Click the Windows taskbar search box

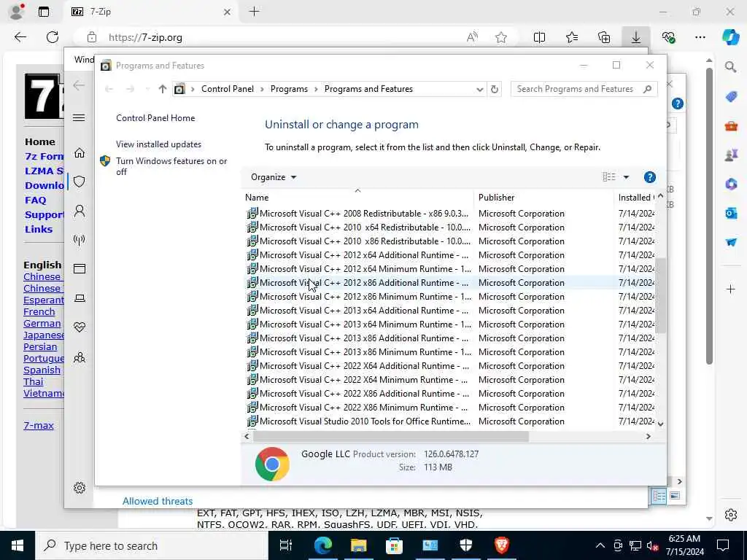(152, 545)
